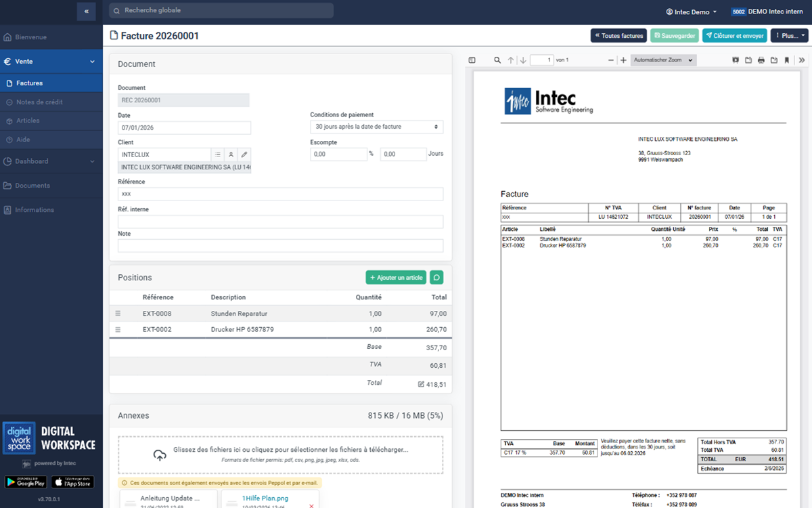The width and height of the screenshot is (812, 508).
Task: Click the Escompte Jours field
Action: [x=403, y=154]
